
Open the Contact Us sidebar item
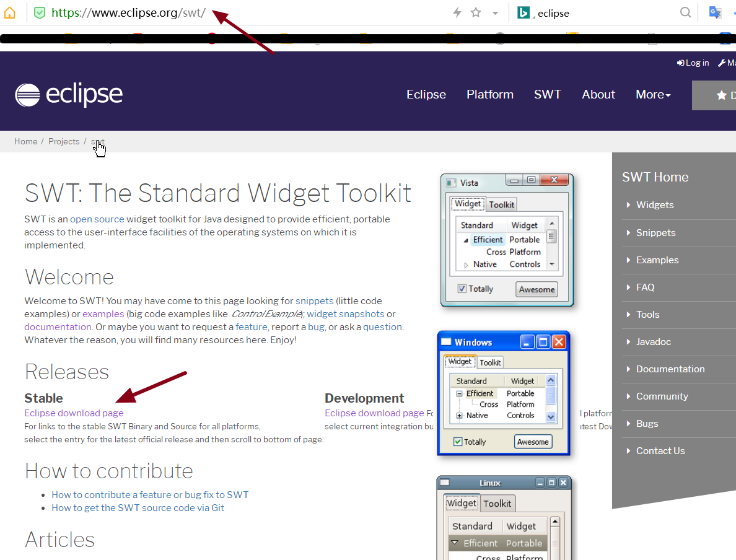click(660, 450)
